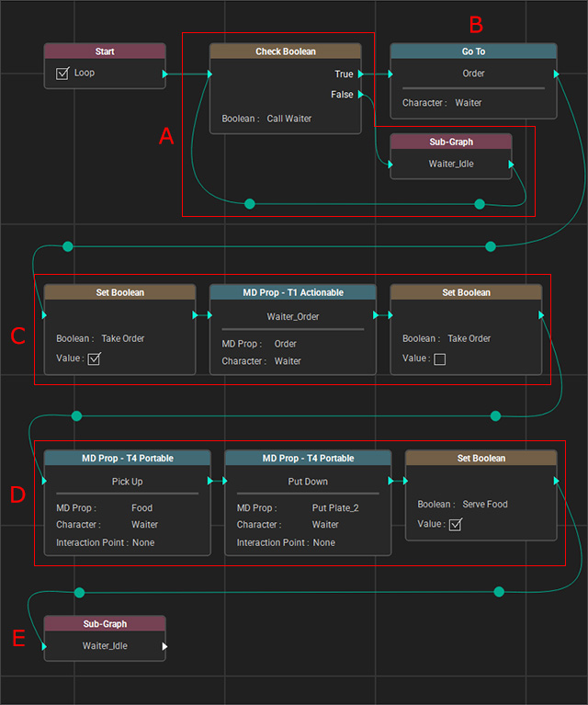The height and width of the screenshot is (705, 588).
Task: Click the Put Down node's input port
Action: 225,481
